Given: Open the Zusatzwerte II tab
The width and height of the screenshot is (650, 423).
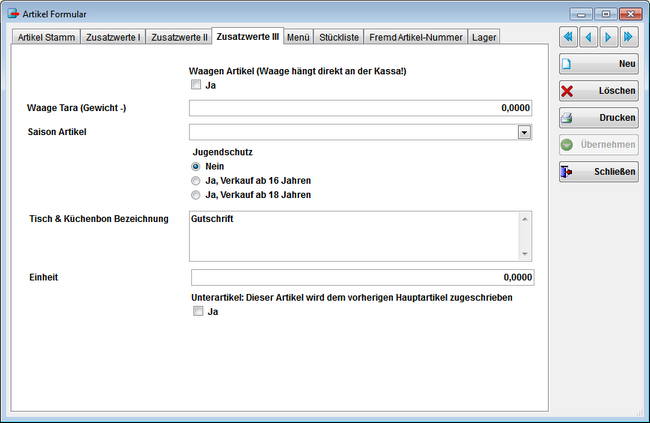Looking at the screenshot, I should point(179,37).
